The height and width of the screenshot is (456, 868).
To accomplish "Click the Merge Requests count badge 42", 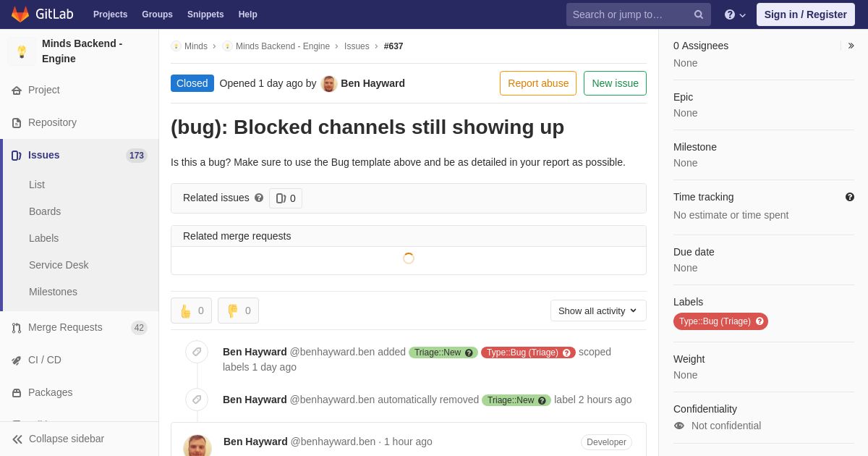I will (x=139, y=328).
